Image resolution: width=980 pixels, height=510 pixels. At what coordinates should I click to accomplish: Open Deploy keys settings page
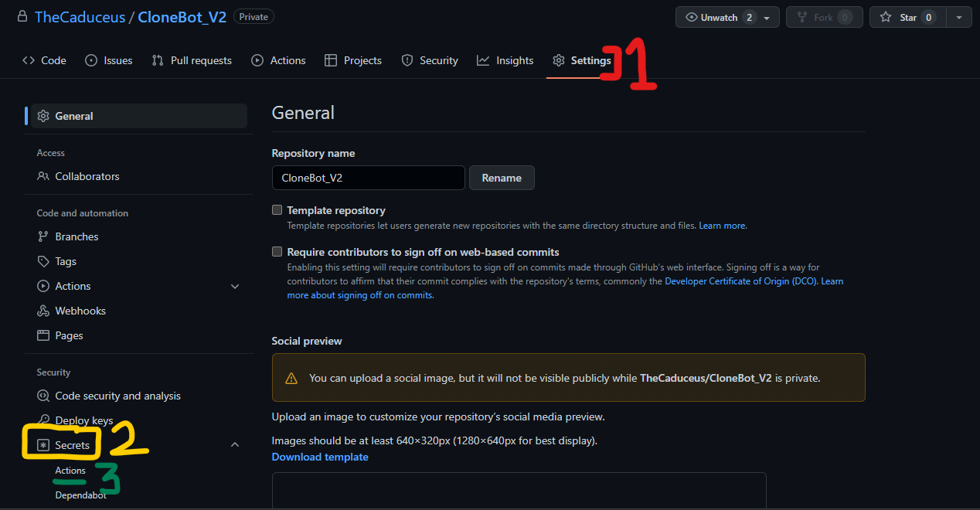(139, 420)
